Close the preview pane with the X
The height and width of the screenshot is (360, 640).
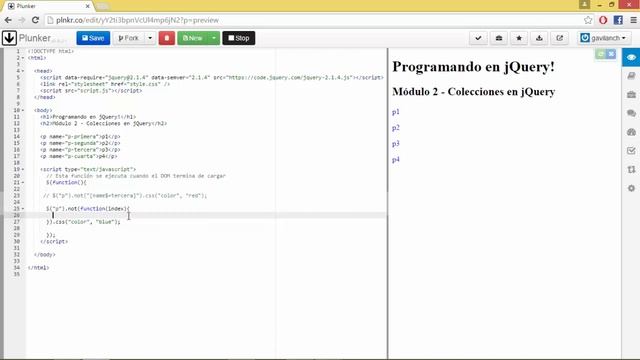click(611, 54)
